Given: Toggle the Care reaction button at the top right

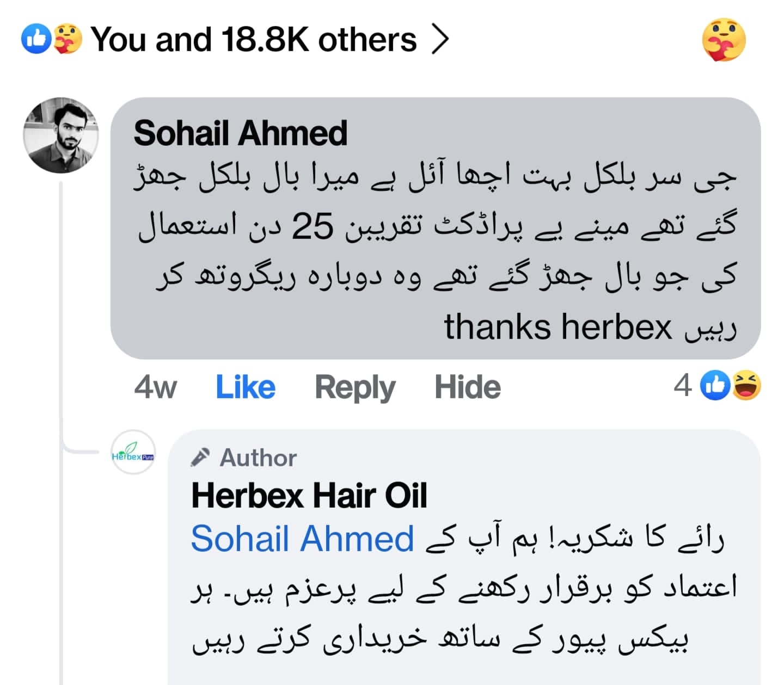Looking at the screenshot, I should pyautogui.click(x=723, y=40).
